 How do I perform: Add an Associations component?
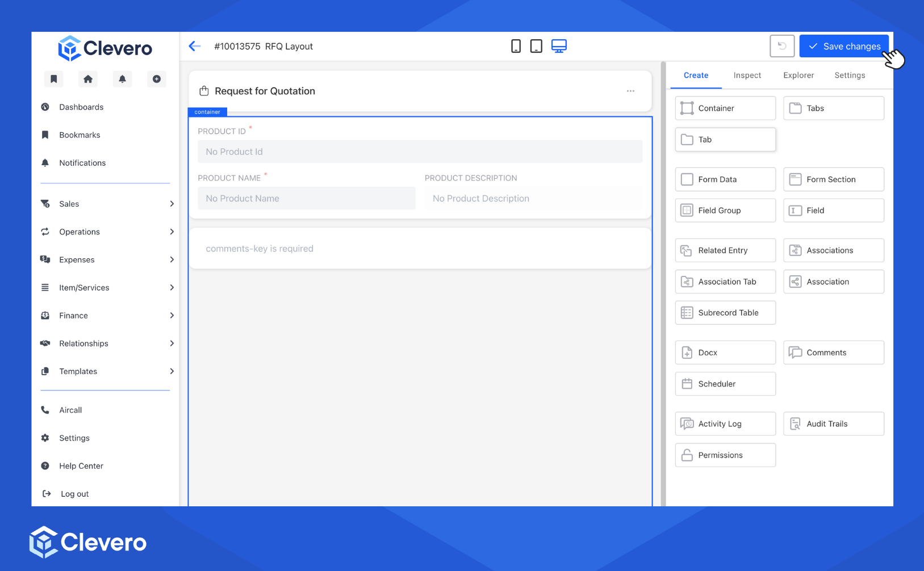click(x=834, y=250)
